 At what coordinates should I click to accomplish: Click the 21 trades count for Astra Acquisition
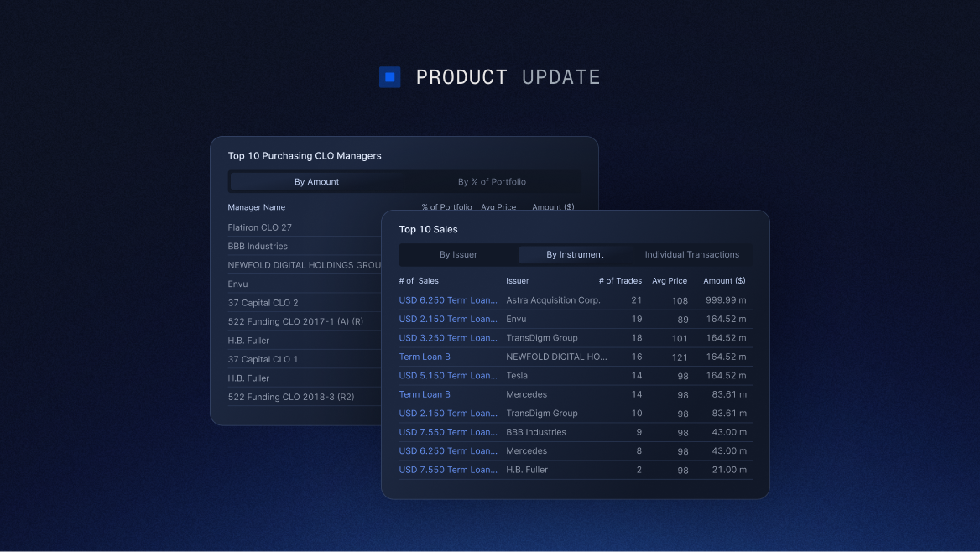(636, 300)
